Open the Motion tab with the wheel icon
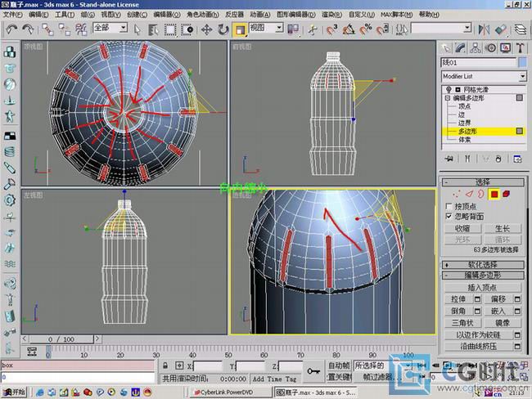The height and width of the screenshot is (399, 532). click(490, 48)
